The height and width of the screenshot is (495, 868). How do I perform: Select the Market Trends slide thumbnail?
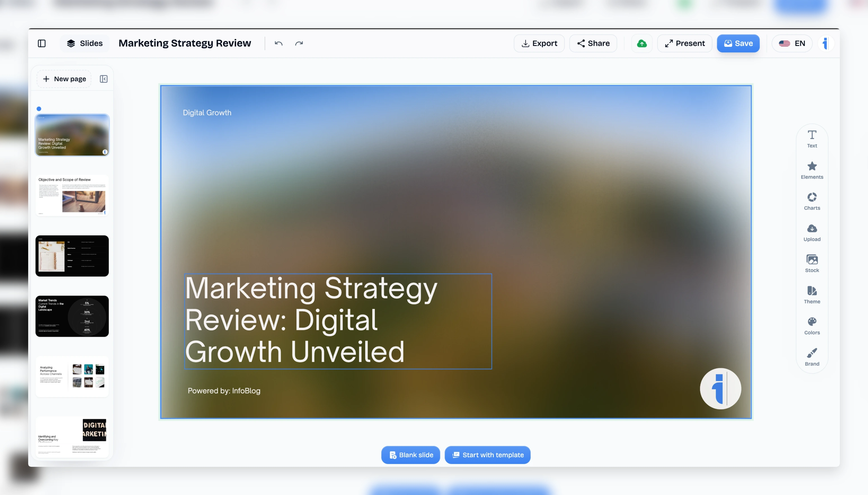pos(72,316)
